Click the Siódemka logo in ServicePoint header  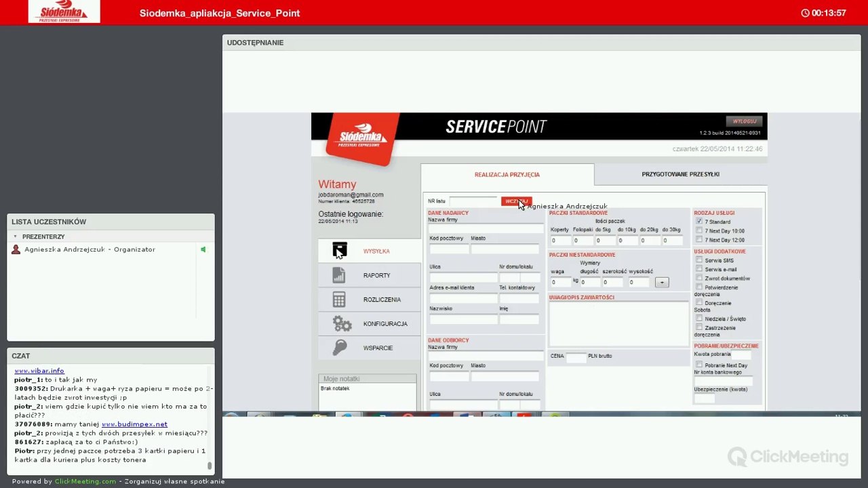point(363,140)
